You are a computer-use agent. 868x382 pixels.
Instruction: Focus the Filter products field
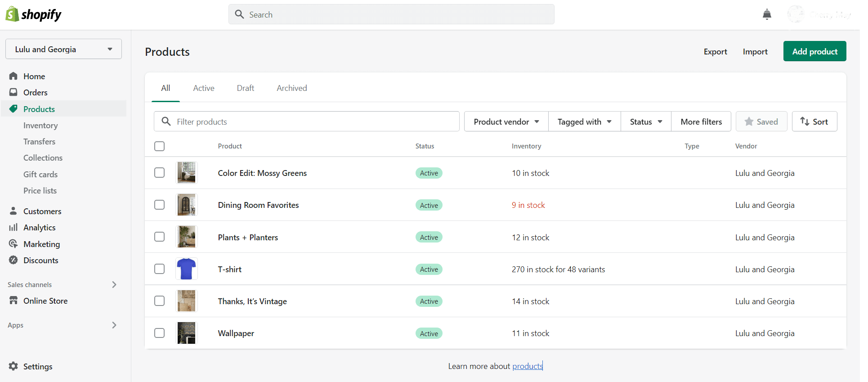click(307, 121)
